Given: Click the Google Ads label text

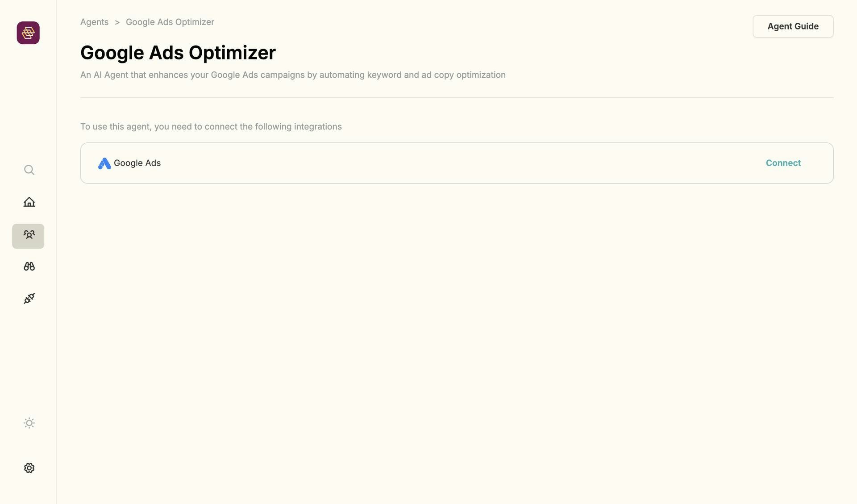Looking at the screenshot, I should tap(137, 163).
